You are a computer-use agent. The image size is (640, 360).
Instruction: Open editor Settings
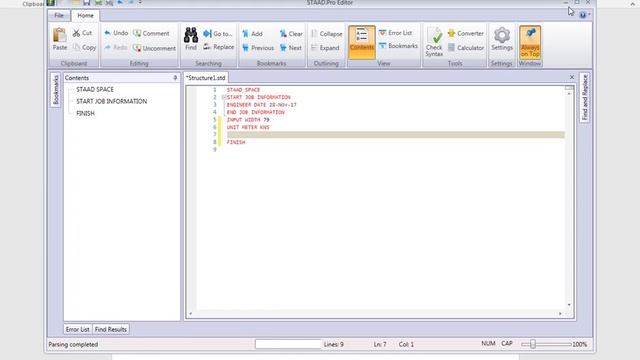502,39
